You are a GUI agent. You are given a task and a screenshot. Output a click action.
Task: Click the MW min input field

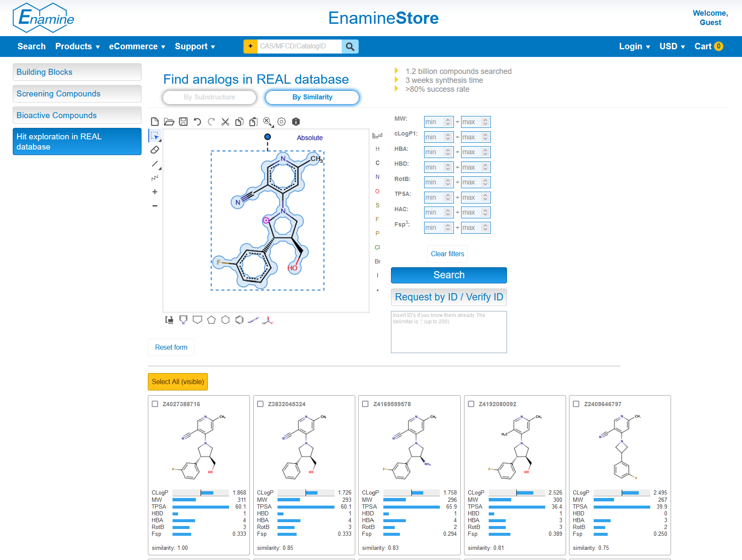point(434,122)
